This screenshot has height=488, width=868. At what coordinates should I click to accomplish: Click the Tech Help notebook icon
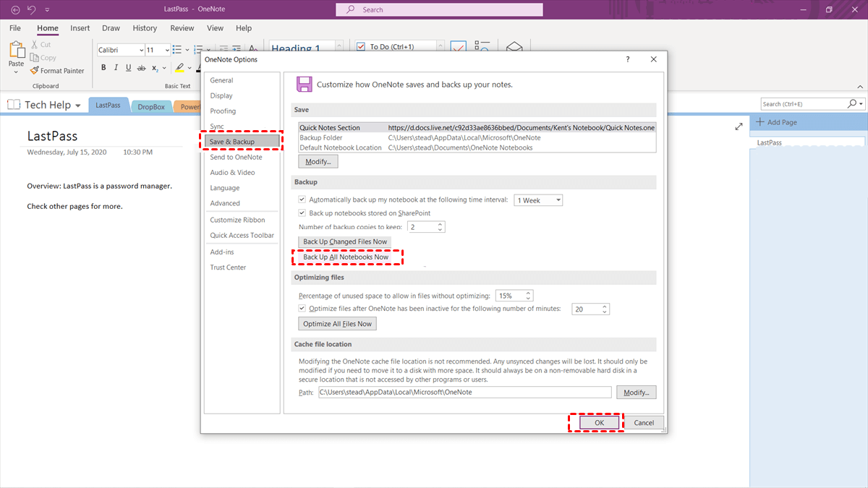click(14, 105)
